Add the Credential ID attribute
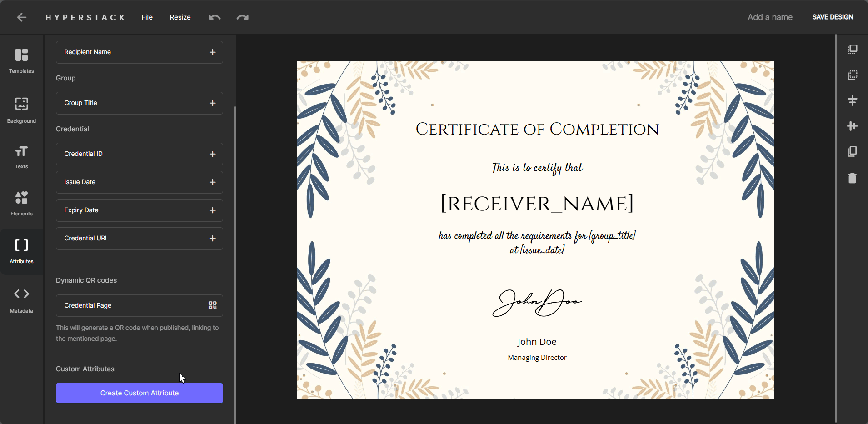 pos(212,154)
